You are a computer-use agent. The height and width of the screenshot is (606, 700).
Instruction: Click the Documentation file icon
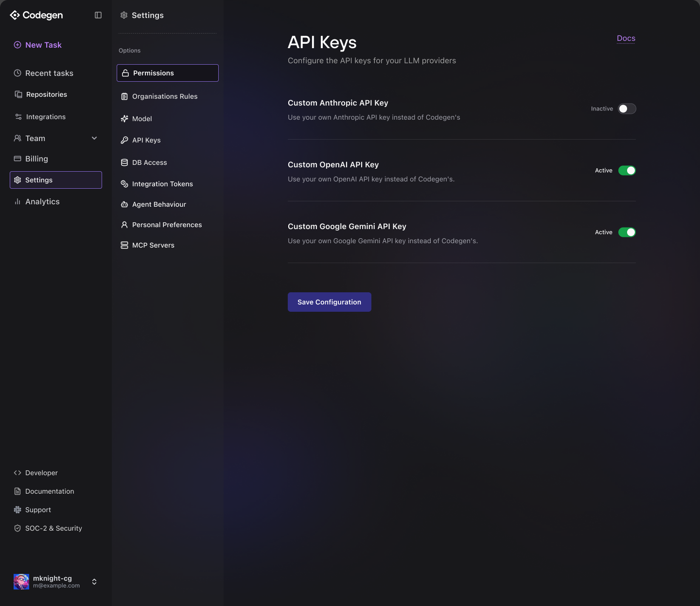17,491
